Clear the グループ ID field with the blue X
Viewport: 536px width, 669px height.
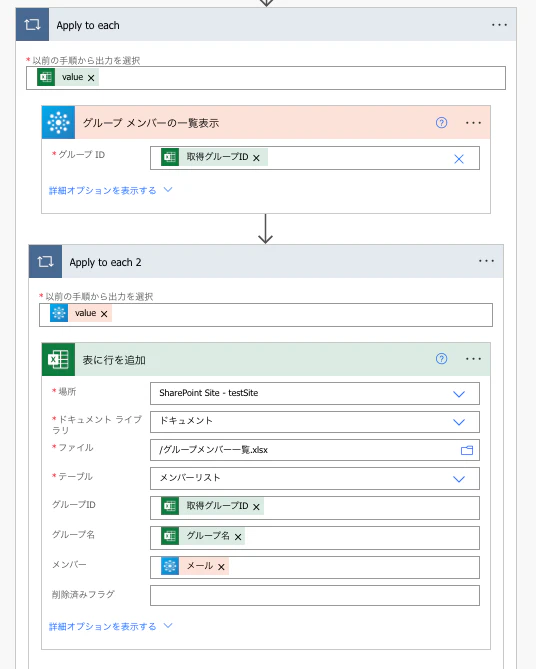tap(459, 159)
